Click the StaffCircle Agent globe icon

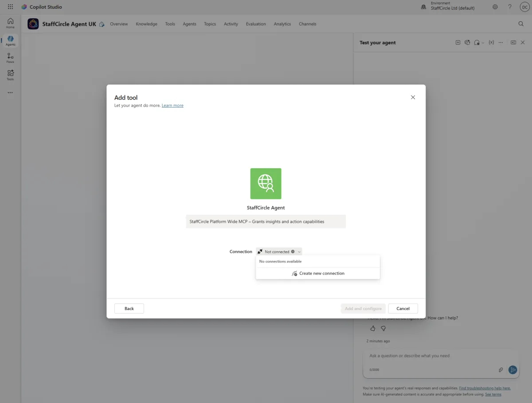pos(266,184)
